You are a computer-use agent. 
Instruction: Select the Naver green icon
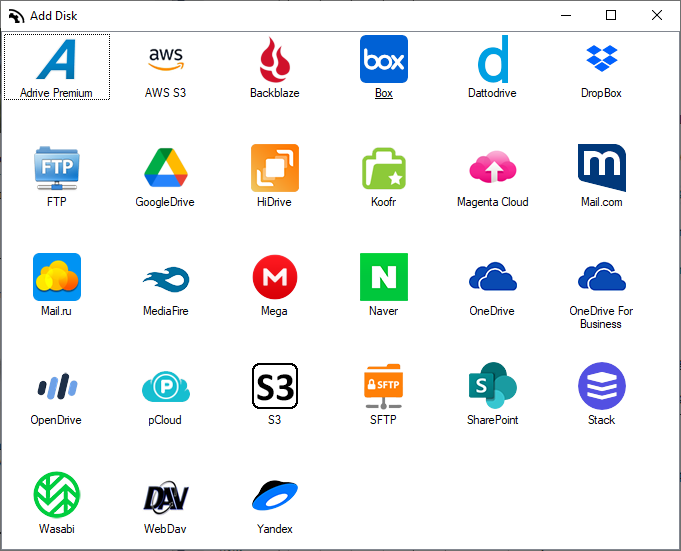[x=383, y=277]
